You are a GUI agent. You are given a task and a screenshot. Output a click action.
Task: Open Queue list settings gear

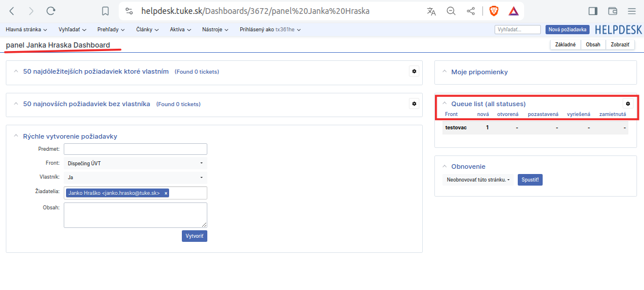click(628, 104)
